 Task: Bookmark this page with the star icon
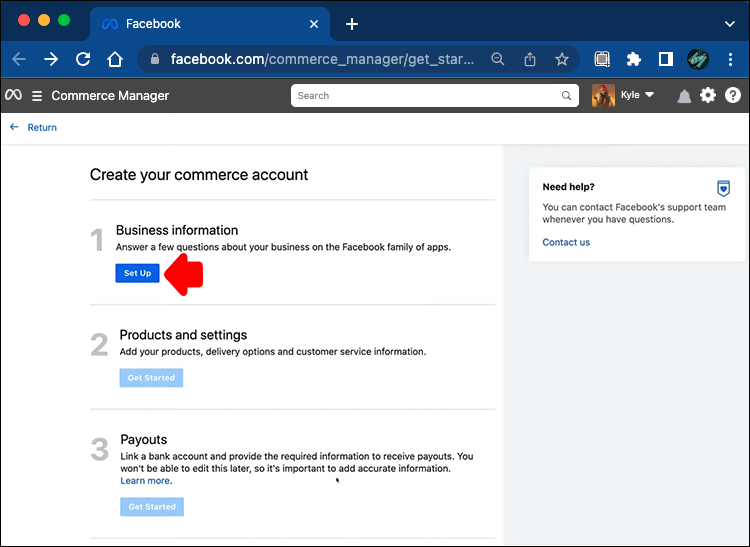tap(562, 59)
